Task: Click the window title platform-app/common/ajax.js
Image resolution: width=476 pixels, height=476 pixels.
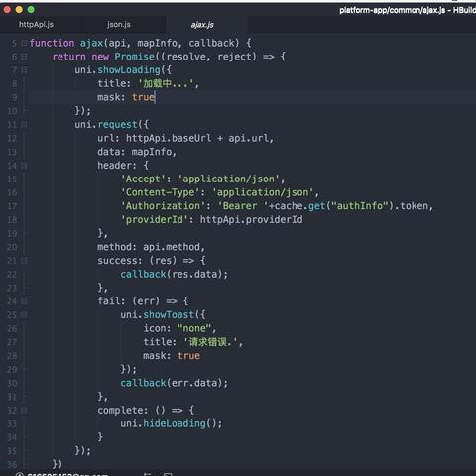Action: pos(393,10)
